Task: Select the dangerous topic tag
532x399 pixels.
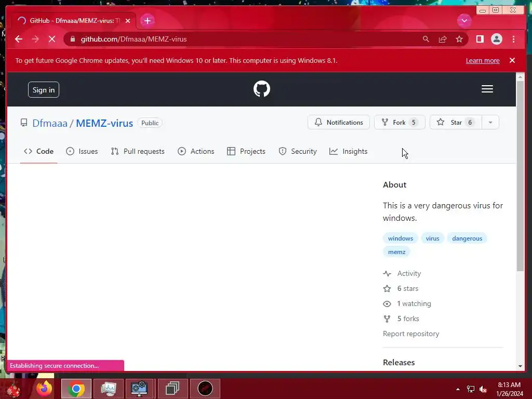Action: (467, 238)
